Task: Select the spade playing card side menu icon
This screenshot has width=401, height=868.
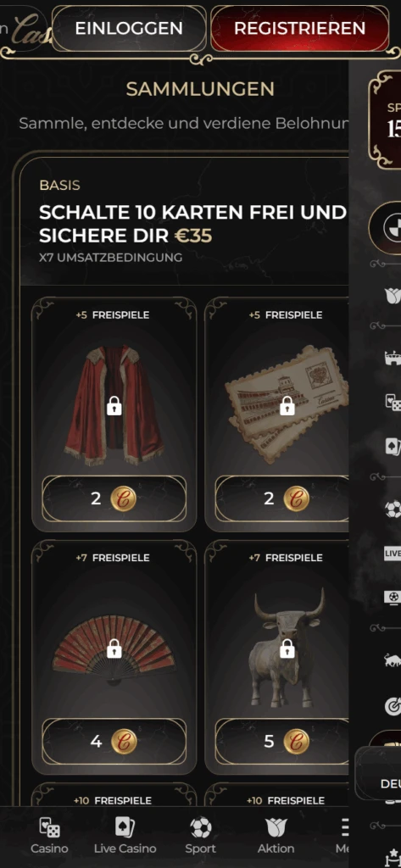Action: pyautogui.click(x=393, y=446)
